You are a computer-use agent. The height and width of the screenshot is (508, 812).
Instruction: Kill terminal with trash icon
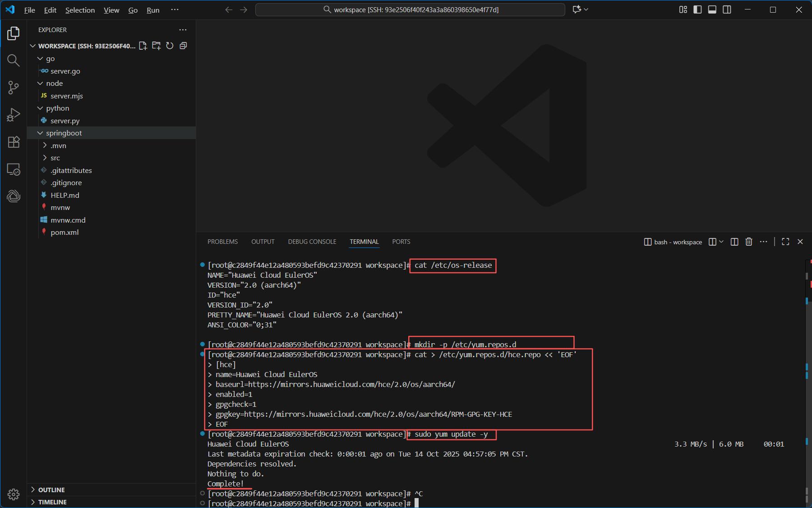click(x=749, y=242)
